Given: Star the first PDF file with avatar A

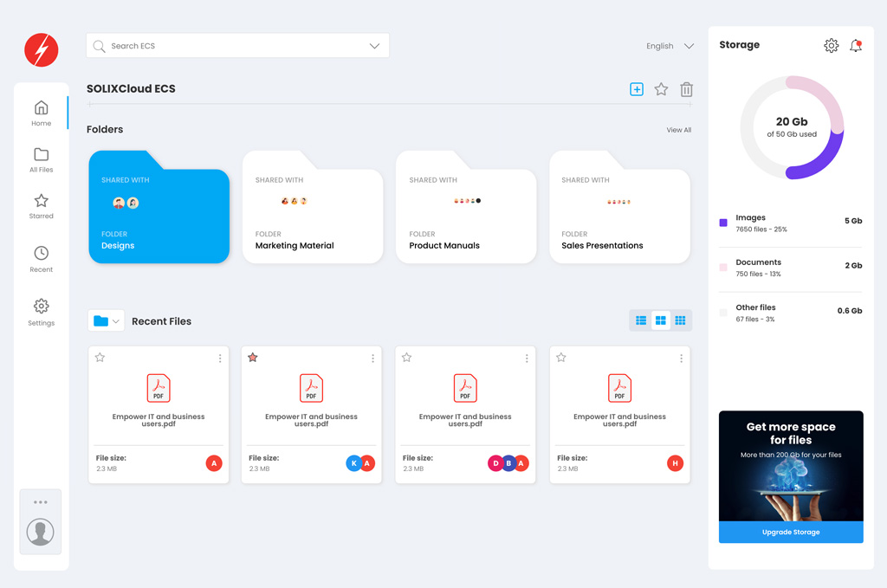Looking at the screenshot, I should pyautogui.click(x=100, y=358).
